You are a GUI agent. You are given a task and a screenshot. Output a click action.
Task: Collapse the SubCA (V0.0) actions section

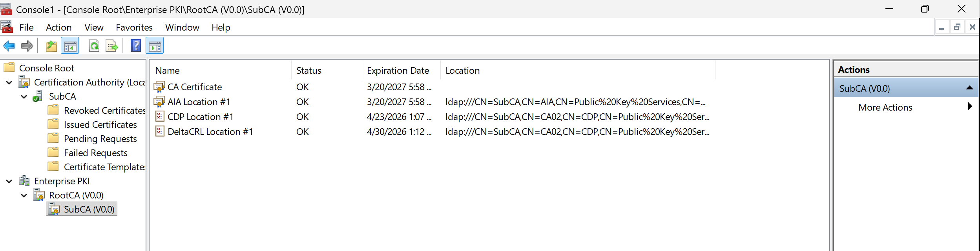[x=969, y=88]
